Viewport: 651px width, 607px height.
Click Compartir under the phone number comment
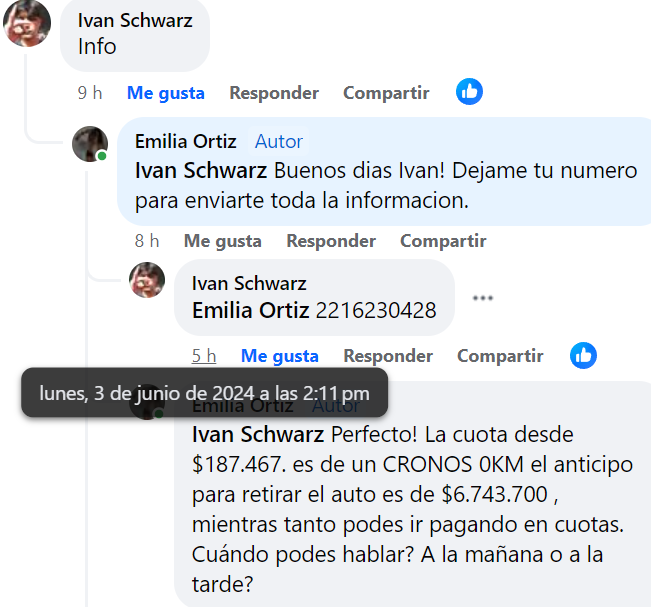[x=500, y=356]
